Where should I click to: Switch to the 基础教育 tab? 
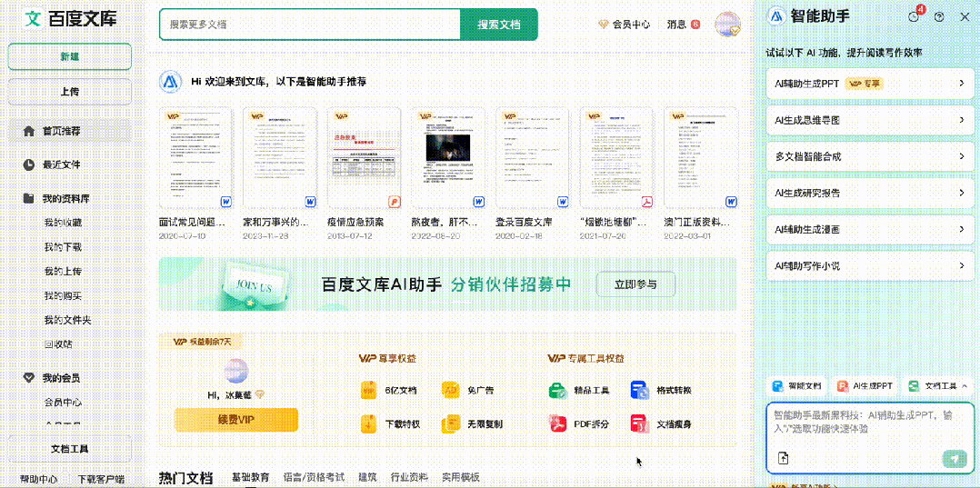[x=250, y=477]
